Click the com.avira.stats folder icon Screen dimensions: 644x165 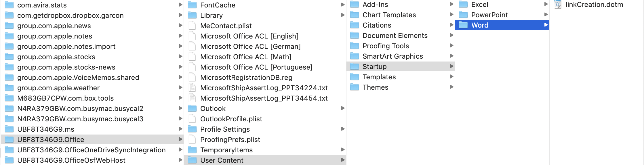point(9,5)
